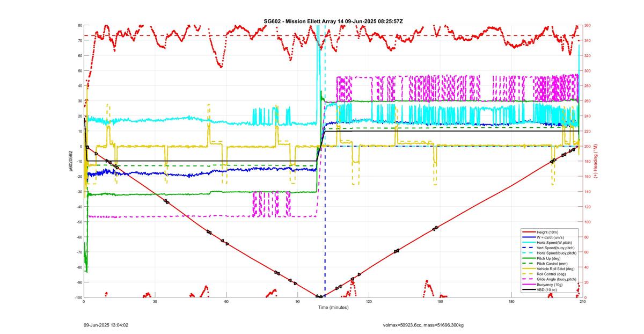Image resolution: width=644 pixels, height=334 pixels.
Task: Click left axis tick label '-50'
Action: point(78,222)
